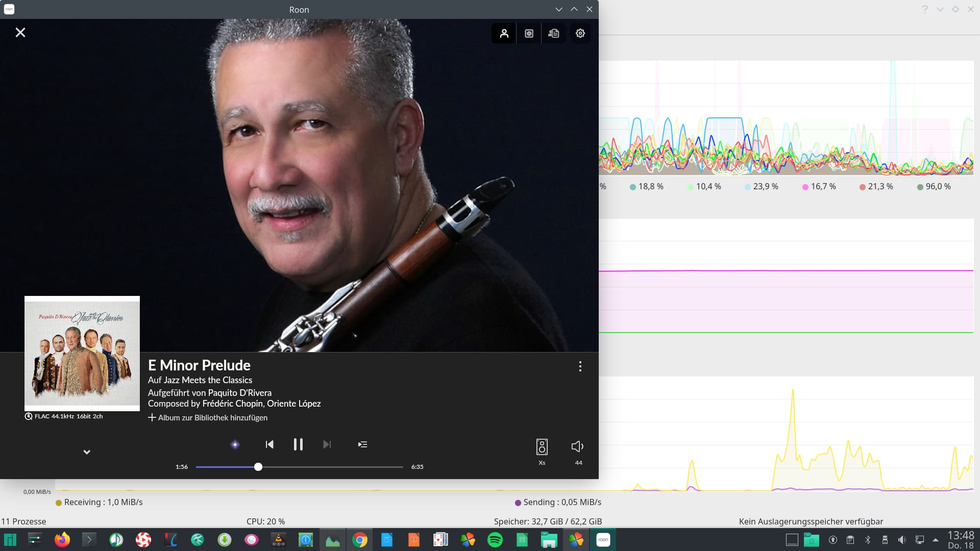The image size is (980, 551).
Task: Open album link 'Jazz Meets the Classics'
Action: (208, 380)
